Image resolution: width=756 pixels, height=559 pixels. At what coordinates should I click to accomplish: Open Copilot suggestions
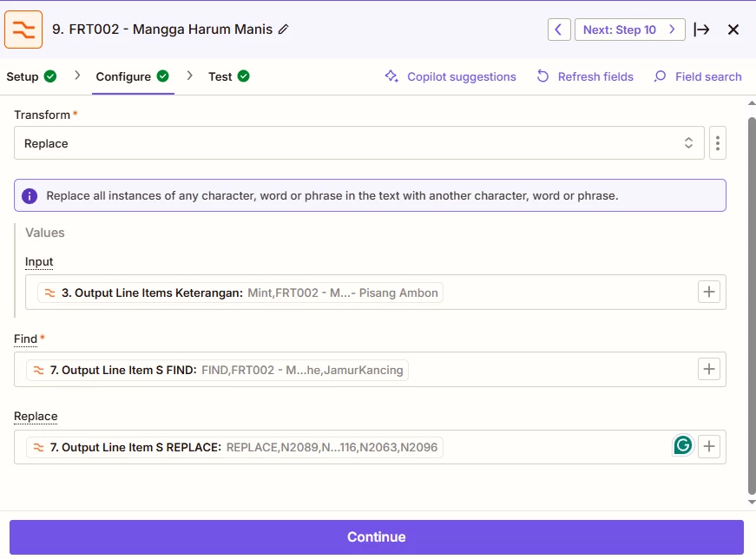(x=450, y=76)
